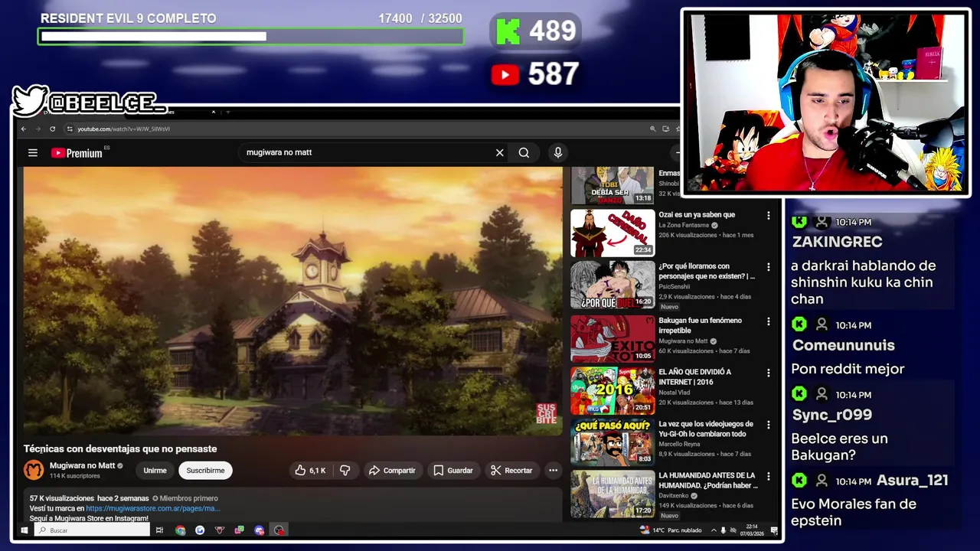Open options menu for 'Ozai es un ya saben que'

click(769, 216)
